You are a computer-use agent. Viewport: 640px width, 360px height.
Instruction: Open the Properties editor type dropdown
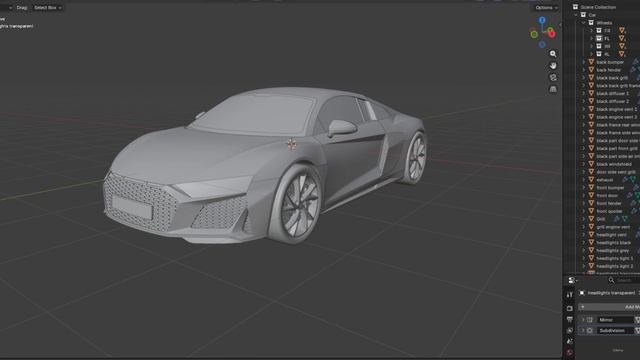click(x=573, y=280)
